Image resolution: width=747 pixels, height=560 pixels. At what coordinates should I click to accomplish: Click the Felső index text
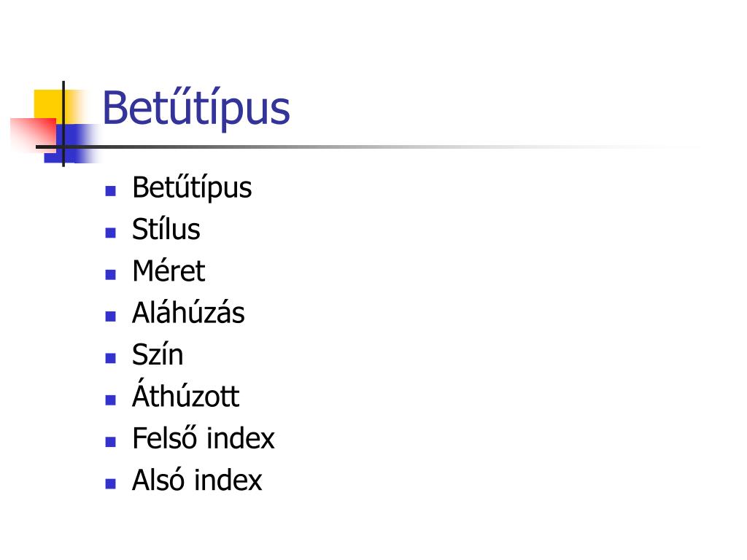point(204,438)
